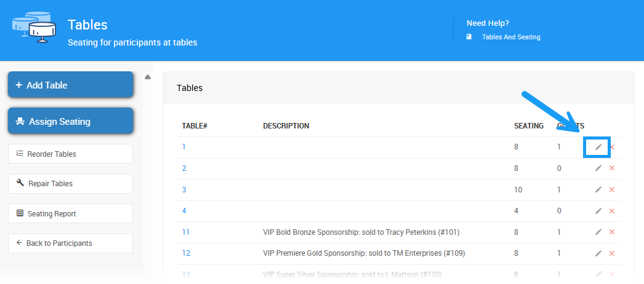
Task: Click edit pencil for table 3
Action: (x=598, y=189)
